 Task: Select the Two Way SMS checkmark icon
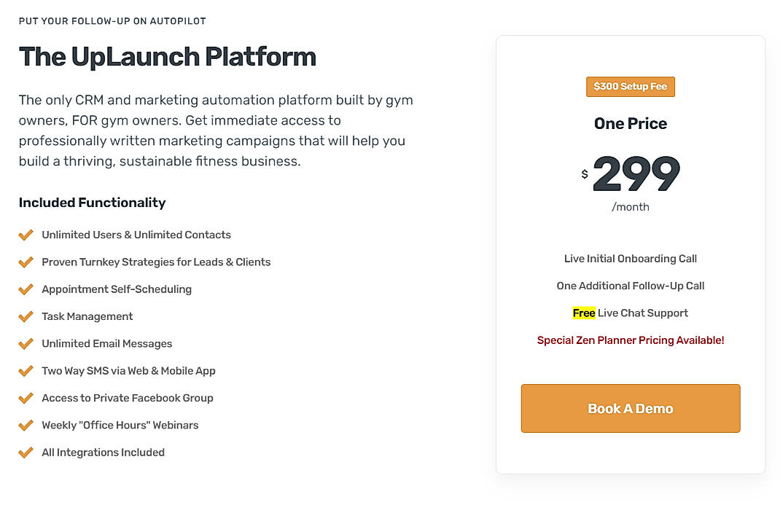point(26,371)
